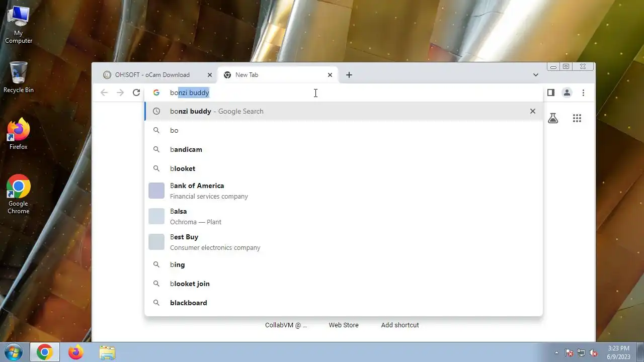Choose the bandicam suggestion
This screenshot has height=362, width=644.
pyautogui.click(x=344, y=149)
